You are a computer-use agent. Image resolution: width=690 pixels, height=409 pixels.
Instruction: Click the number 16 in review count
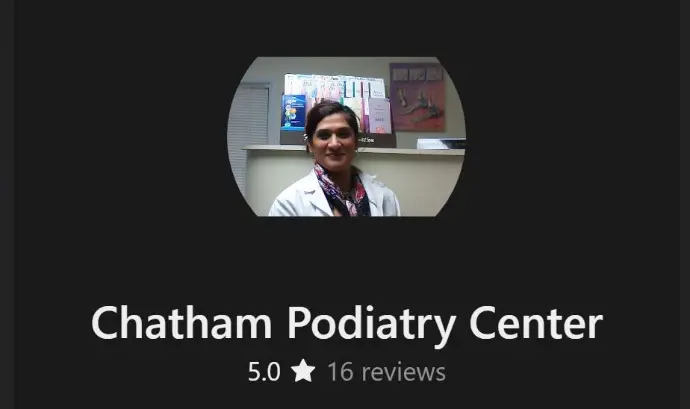pos(340,372)
